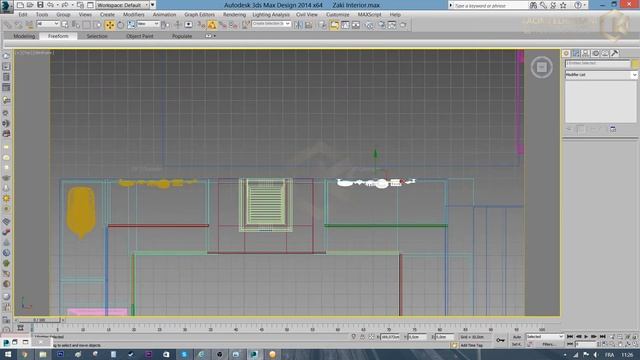
Task: Open the Selected key filter dropdown
Action: coord(545,336)
